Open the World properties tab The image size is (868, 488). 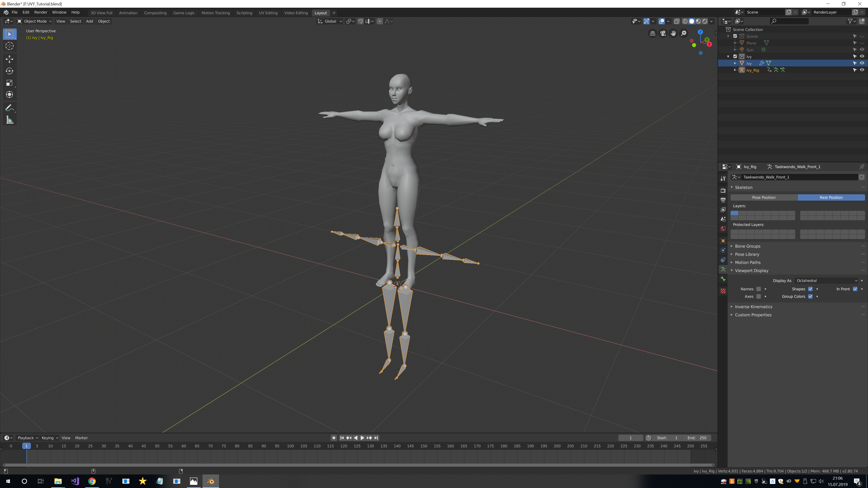(x=723, y=229)
